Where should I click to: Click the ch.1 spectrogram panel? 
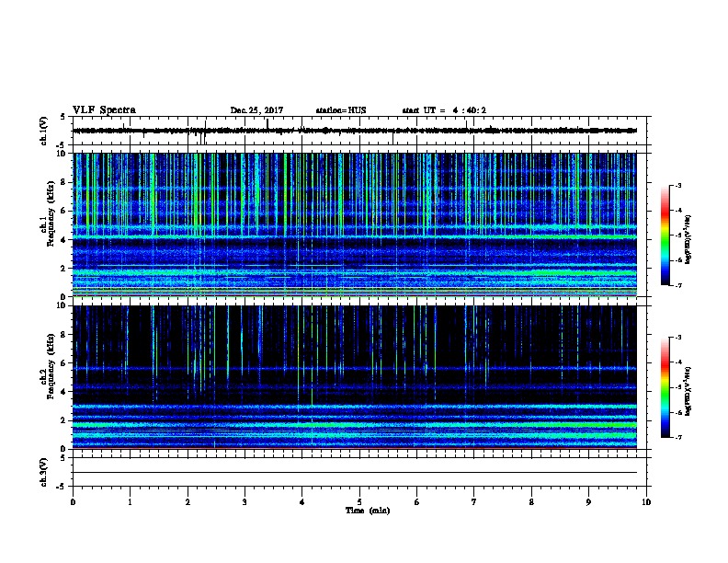(355, 224)
